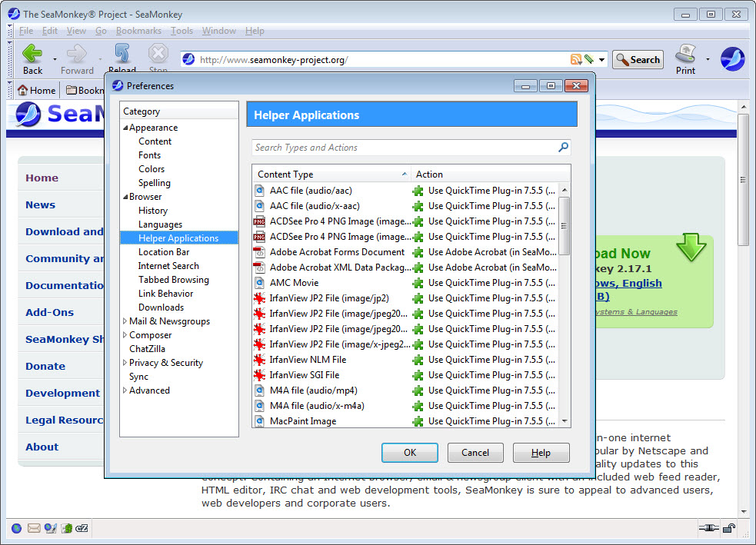Sort by Content Type column header

[x=331, y=174]
